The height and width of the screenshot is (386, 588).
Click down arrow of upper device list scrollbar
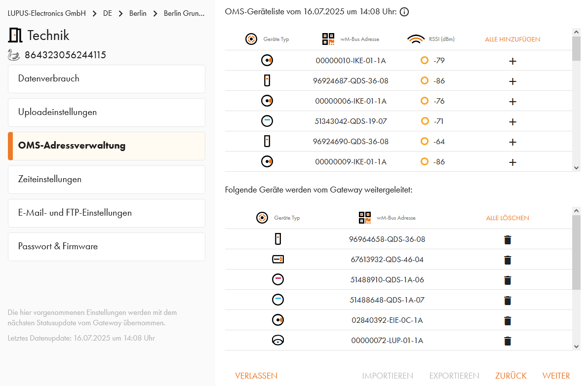576,168
